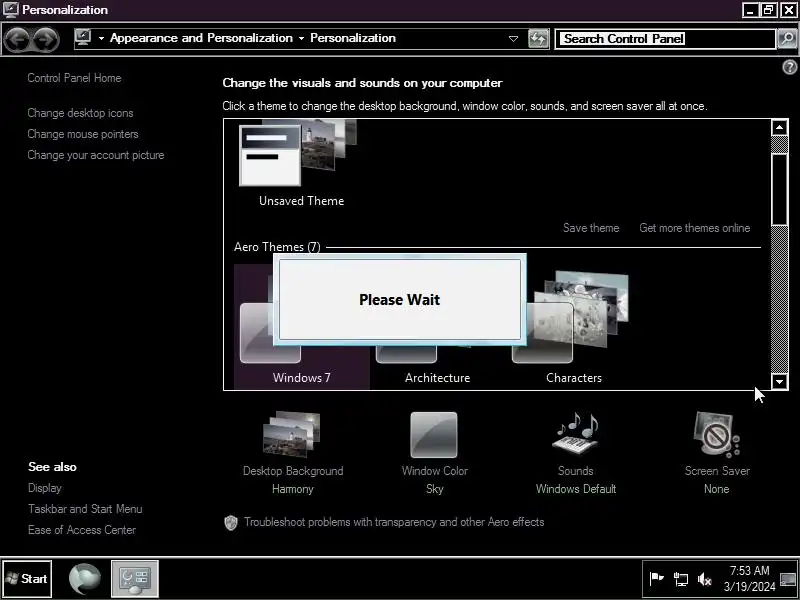Viewport: 800px width, 600px height.
Task: Open the pinned round browser taskbar icon
Action: [85, 579]
